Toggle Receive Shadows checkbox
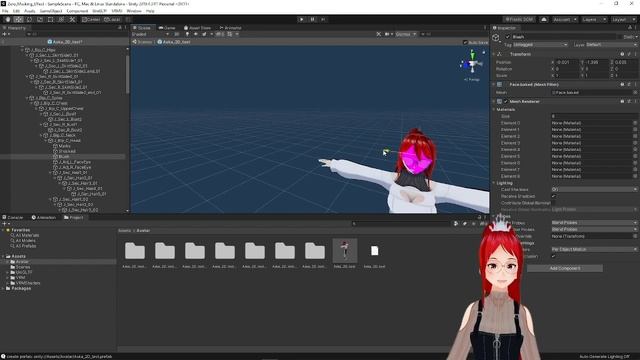640x360 pixels. click(554, 196)
